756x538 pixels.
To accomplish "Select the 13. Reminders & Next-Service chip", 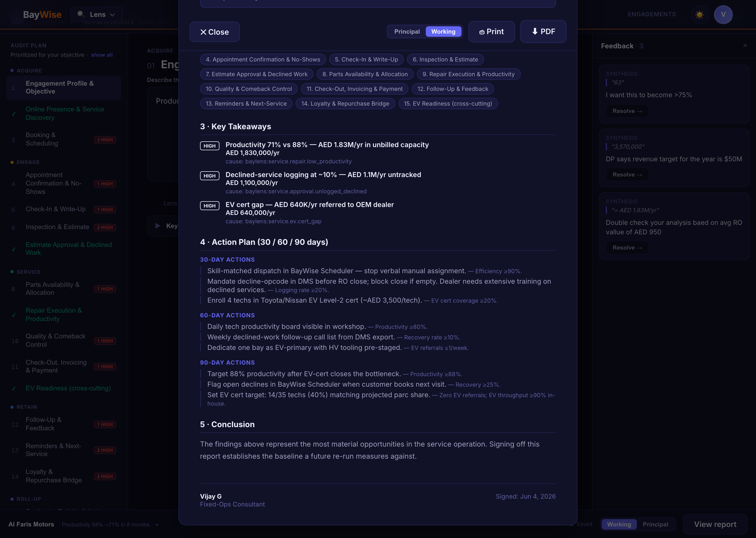I will (x=246, y=104).
